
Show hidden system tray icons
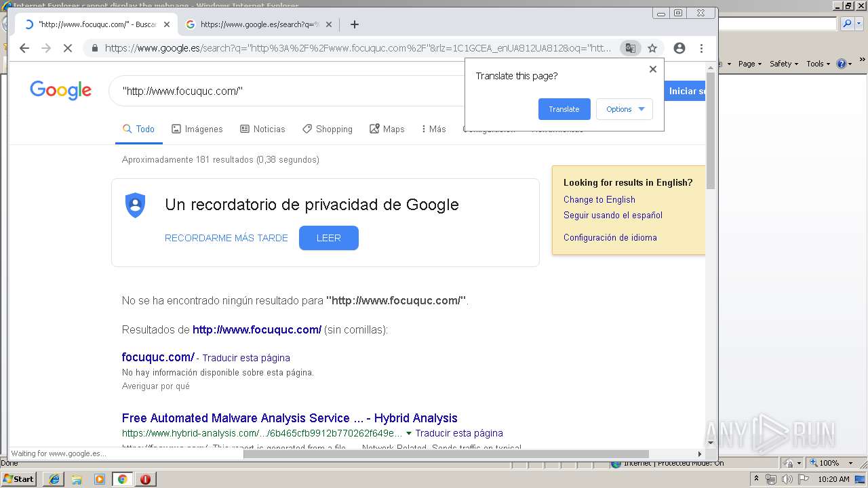pyautogui.click(x=756, y=479)
